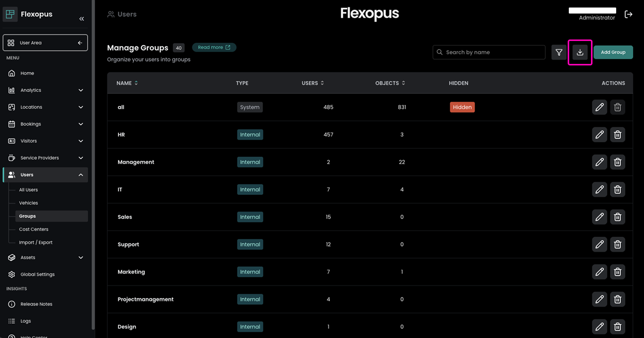Edit the HR group with pencil icon
644x338 pixels.
tap(599, 135)
